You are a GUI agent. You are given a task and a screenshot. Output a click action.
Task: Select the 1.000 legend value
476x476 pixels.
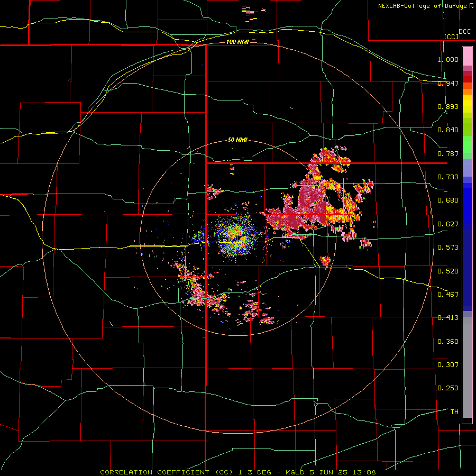coord(448,59)
